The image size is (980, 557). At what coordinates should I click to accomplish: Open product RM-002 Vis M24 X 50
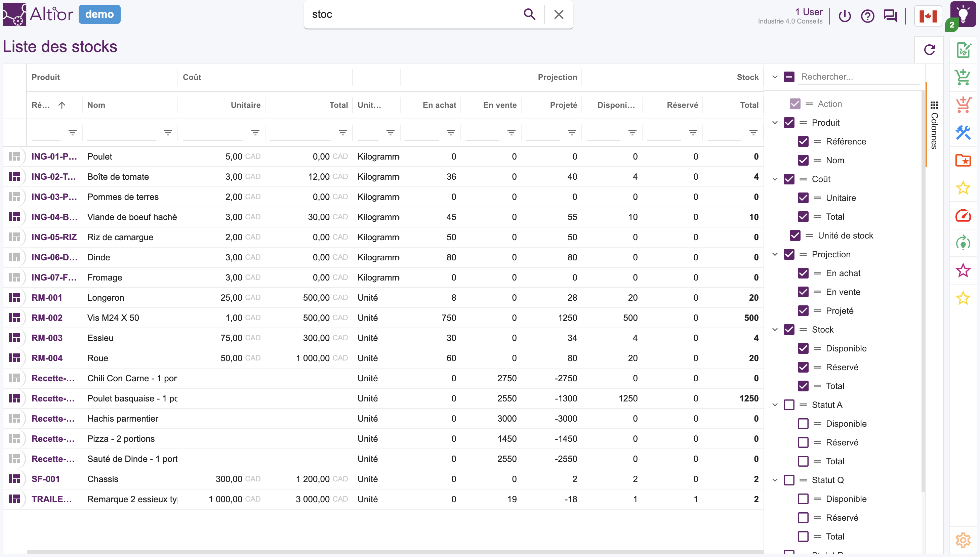tap(47, 317)
